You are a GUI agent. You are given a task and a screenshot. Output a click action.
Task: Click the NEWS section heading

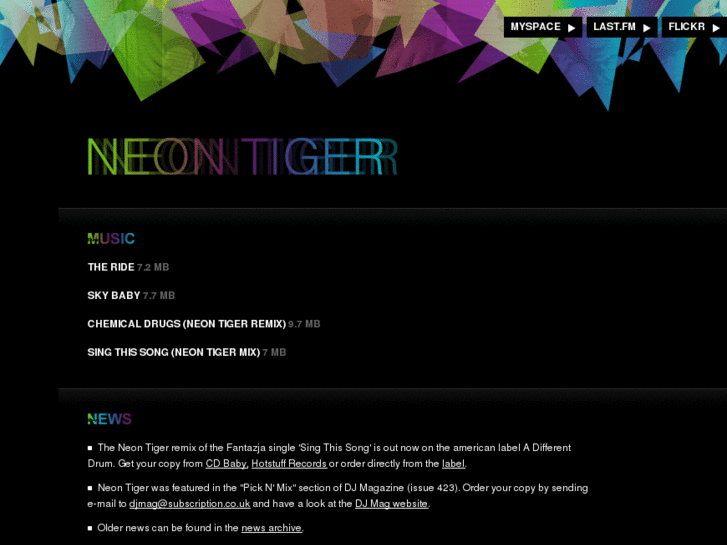(109, 419)
